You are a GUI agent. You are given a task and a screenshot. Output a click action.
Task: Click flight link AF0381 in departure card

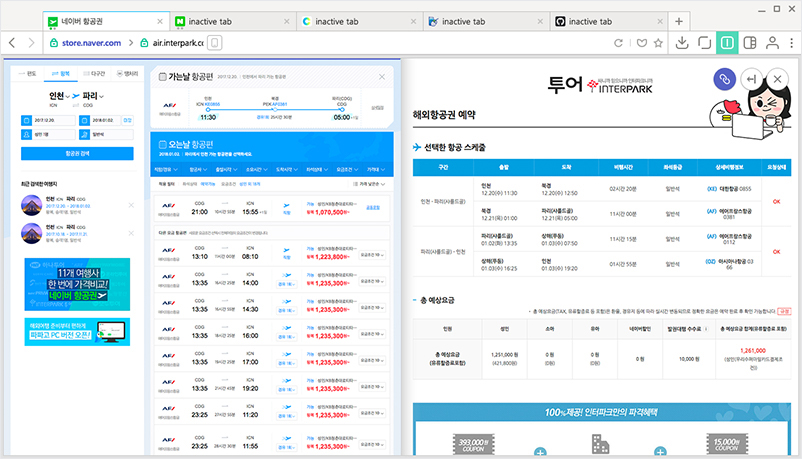[279, 104]
